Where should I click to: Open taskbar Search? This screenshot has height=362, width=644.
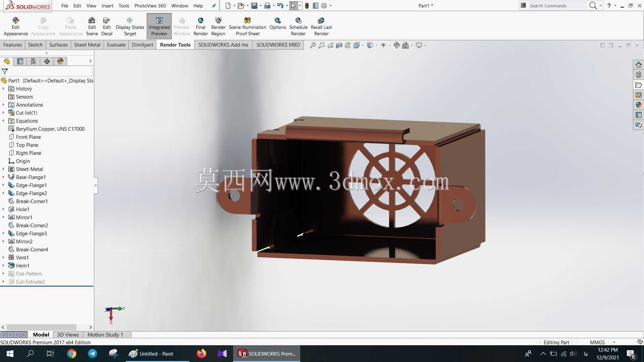click(30, 354)
